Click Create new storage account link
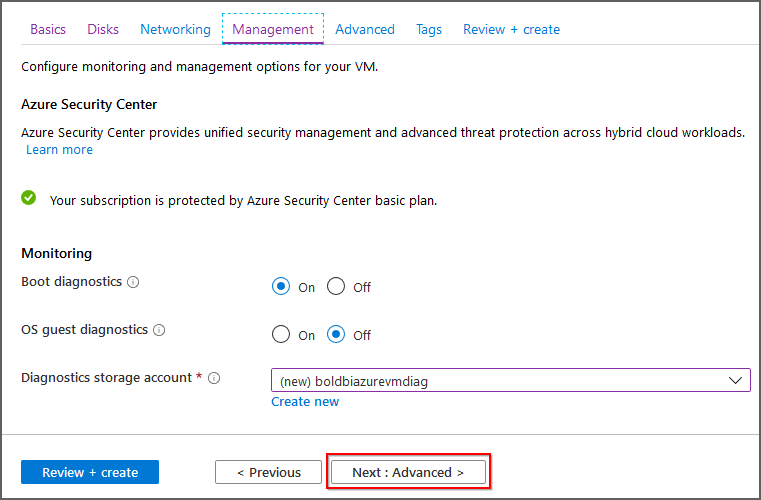Screen dimensions: 761x500 coord(305,402)
